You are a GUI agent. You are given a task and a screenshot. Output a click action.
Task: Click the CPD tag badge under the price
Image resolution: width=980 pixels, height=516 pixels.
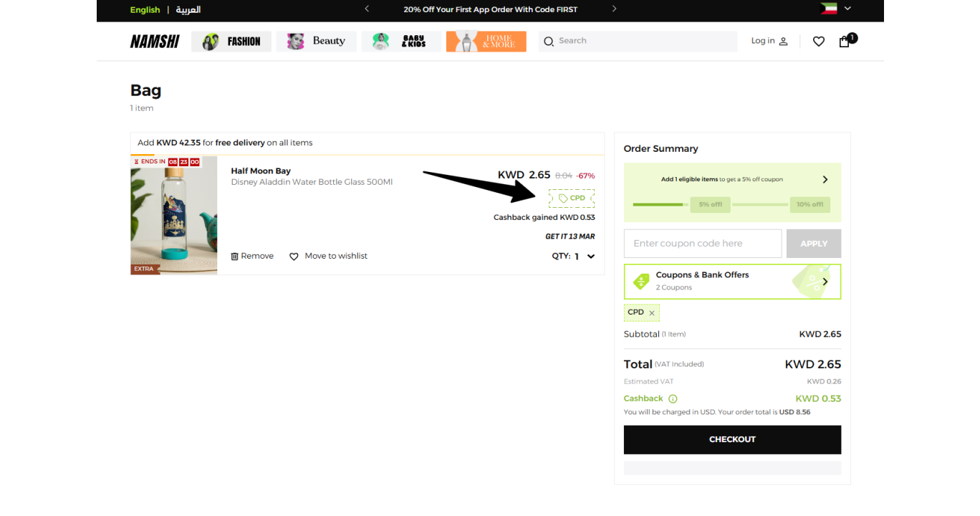tap(572, 199)
